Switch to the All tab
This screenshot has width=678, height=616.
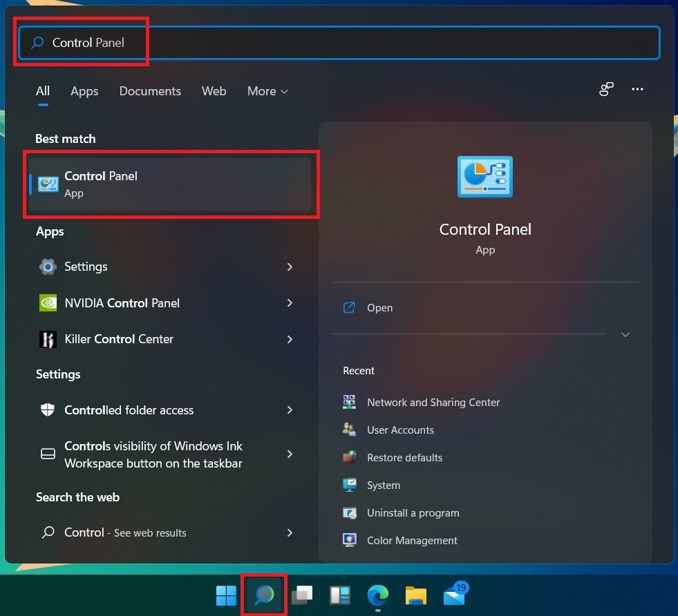(x=43, y=91)
